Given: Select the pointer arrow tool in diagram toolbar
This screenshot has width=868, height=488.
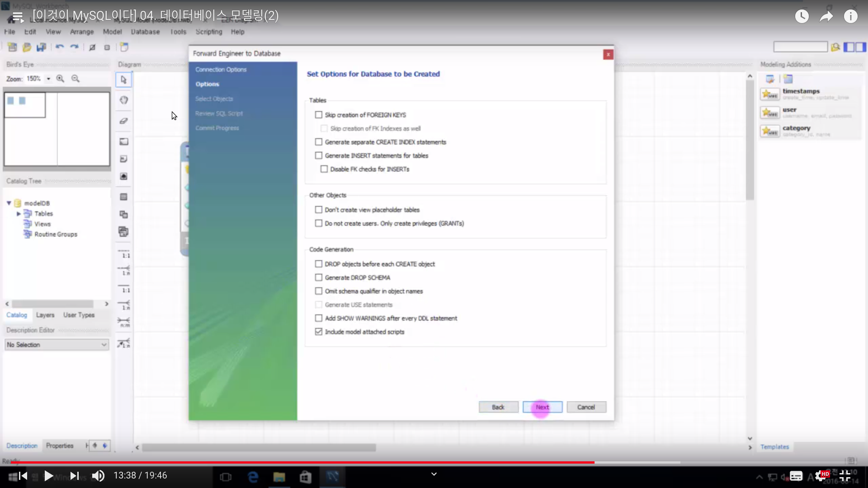Looking at the screenshot, I should tap(123, 80).
